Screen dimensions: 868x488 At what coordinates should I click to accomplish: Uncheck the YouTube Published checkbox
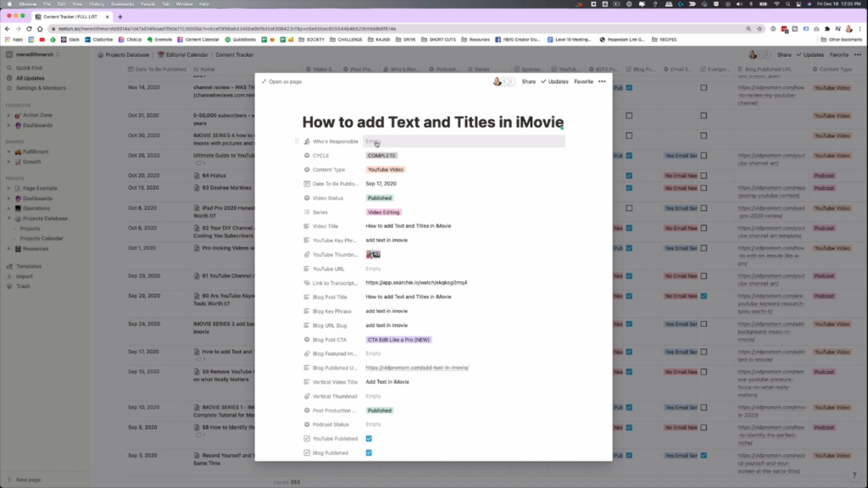[369, 439]
